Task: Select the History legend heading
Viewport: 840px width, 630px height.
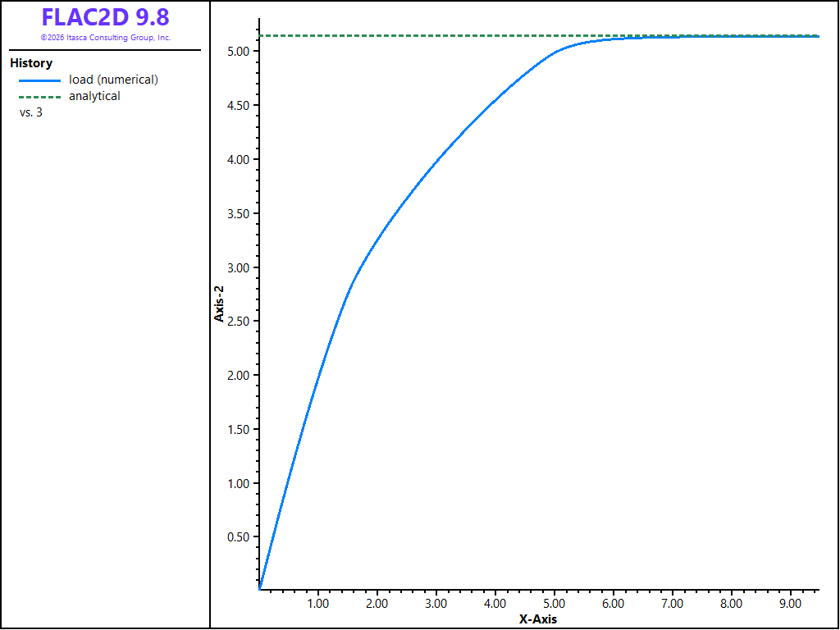Action: point(31,63)
